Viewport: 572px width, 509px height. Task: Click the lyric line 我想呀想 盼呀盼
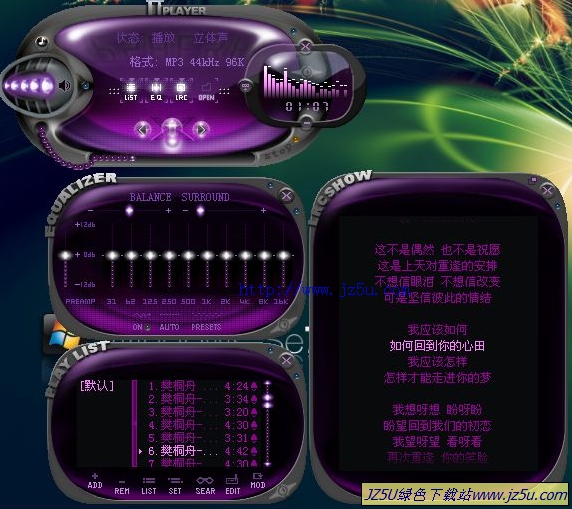(437, 409)
